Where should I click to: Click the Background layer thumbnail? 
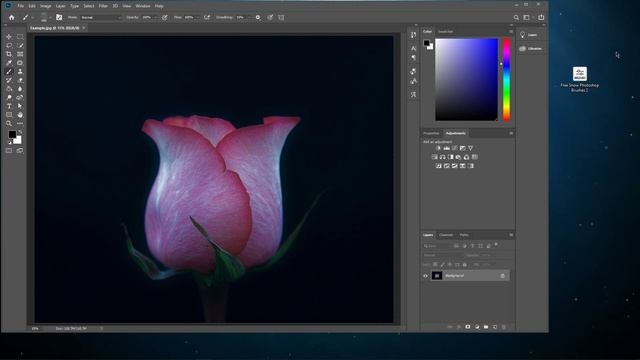coord(437,276)
